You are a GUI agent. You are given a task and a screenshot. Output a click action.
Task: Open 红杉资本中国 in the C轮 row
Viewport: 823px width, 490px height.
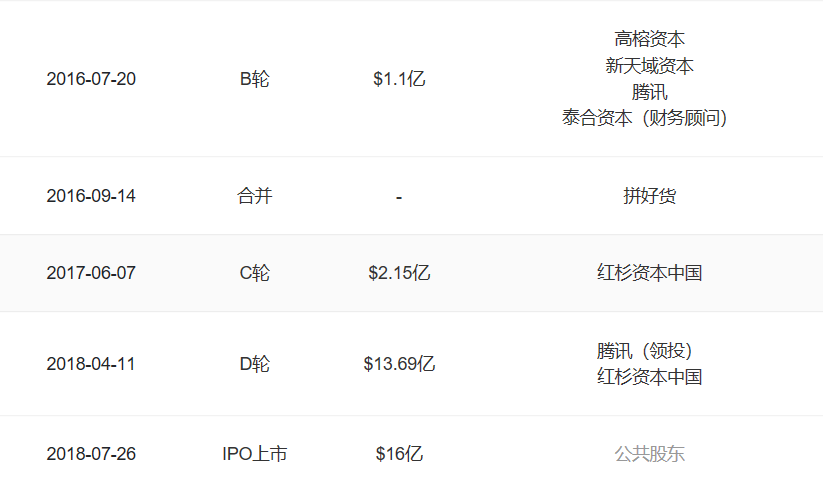[x=649, y=273]
